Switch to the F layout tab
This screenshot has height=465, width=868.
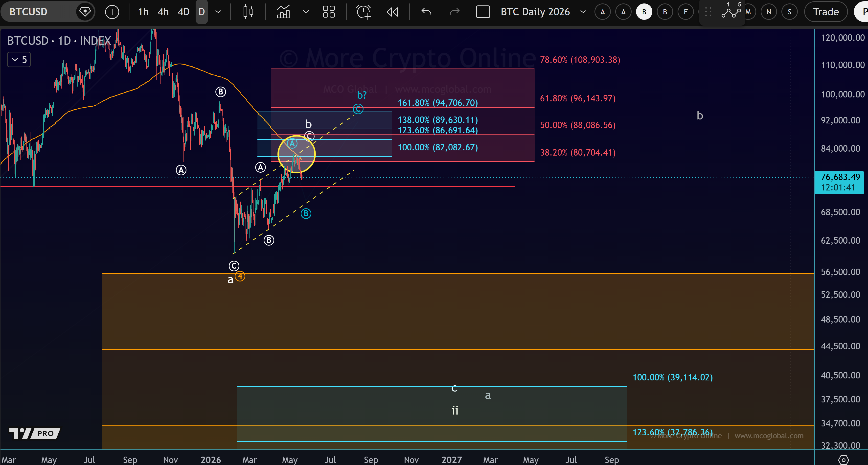[685, 12]
